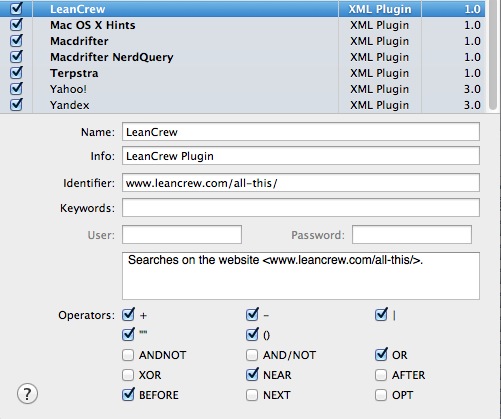
Task: Enable the NEXT operator checkbox
Action: coord(252,395)
